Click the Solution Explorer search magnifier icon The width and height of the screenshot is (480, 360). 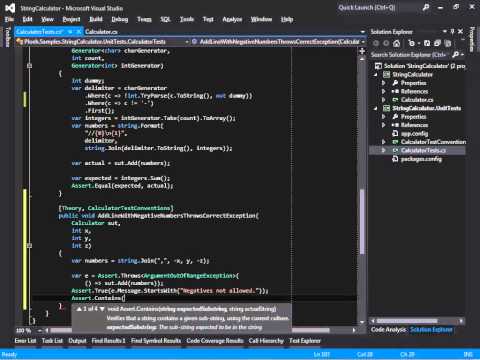click(x=455, y=54)
